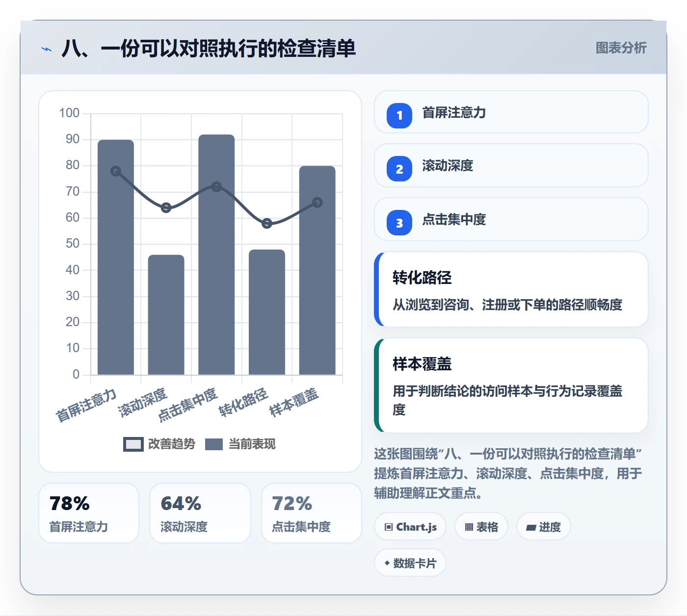Click the chart x-axis label 转化路径
Screen dimensions: 687x616
coord(243,402)
